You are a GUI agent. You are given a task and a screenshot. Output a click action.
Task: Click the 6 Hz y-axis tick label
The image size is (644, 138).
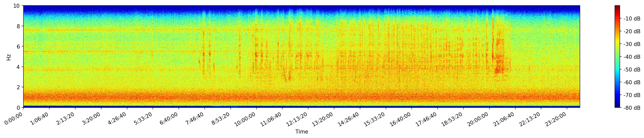pyautogui.click(x=18, y=46)
